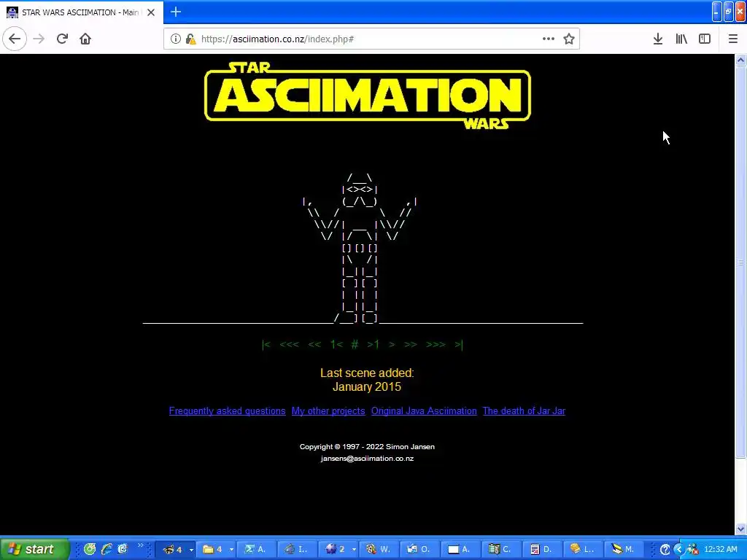
Task: Open the Library bookshelf icon
Action: (x=681, y=39)
